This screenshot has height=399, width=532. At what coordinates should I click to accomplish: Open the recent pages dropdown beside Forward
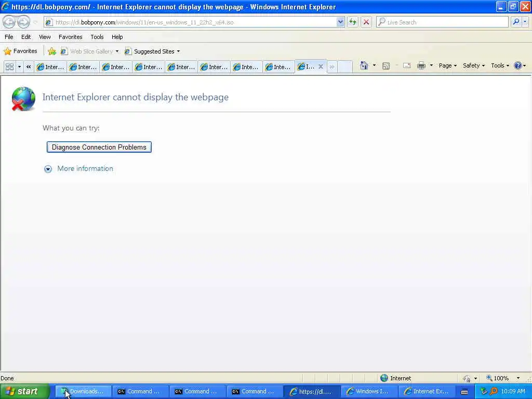pos(35,22)
